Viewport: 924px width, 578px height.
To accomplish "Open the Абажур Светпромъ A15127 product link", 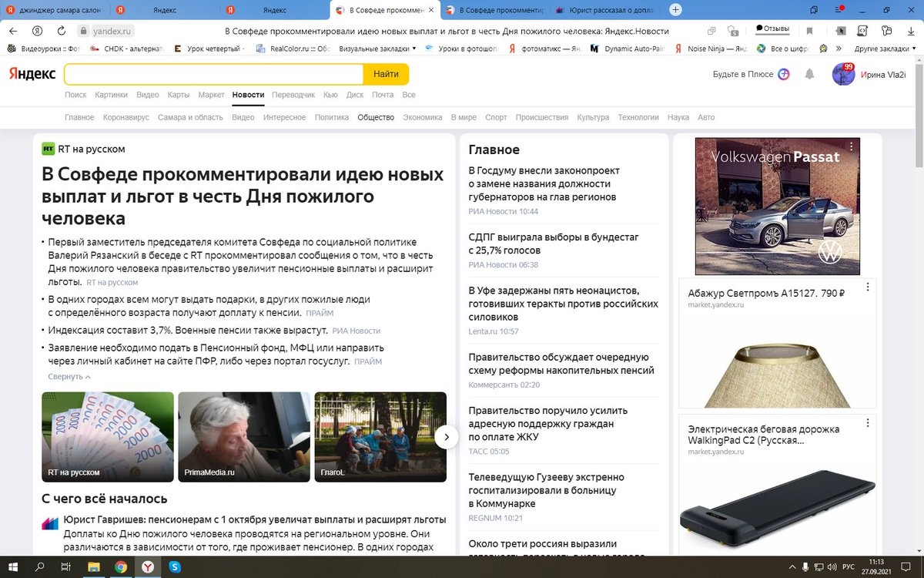I will (x=767, y=293).
